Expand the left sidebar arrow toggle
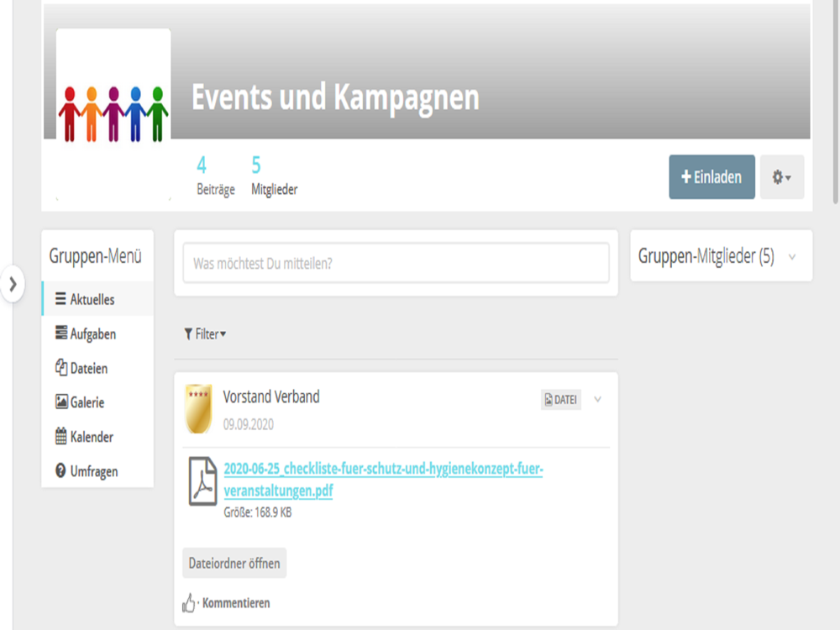Image resolution: width=840 pixels, height=630 pixels. tap(13, 284)
